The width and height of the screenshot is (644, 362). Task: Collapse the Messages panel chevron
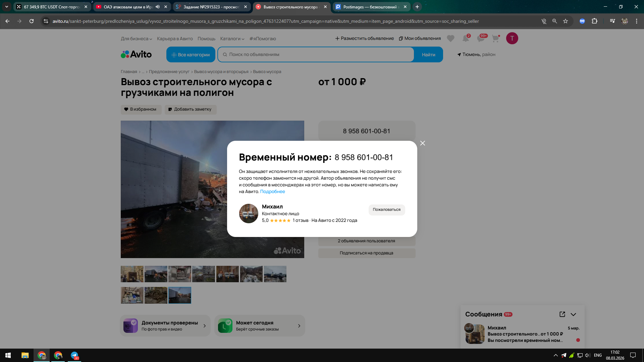[573, 314]
